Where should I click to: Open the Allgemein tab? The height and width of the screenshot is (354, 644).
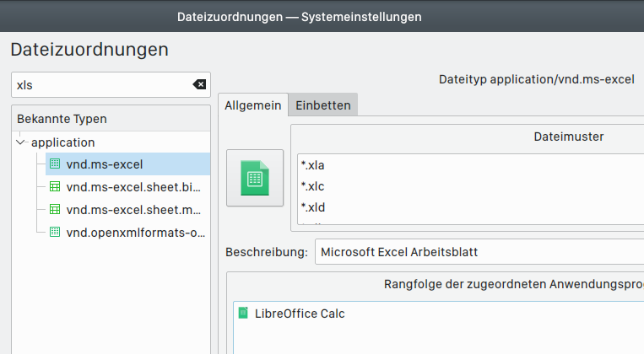tap(253, 104)
